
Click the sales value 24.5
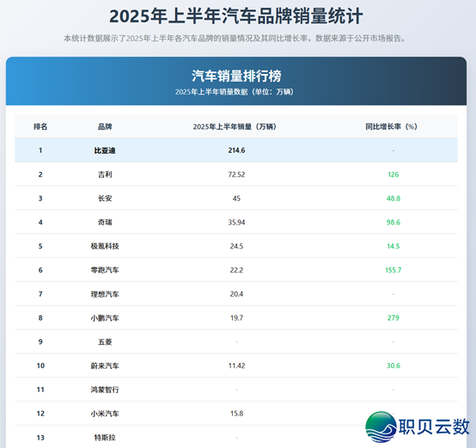pyautogui.click(x=236, y=246)
